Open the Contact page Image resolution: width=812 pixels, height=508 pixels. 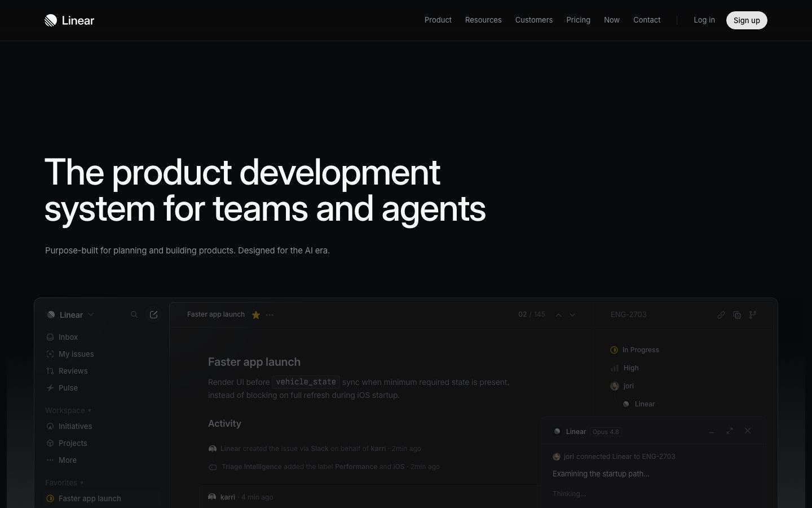click(x=647, y=20)
